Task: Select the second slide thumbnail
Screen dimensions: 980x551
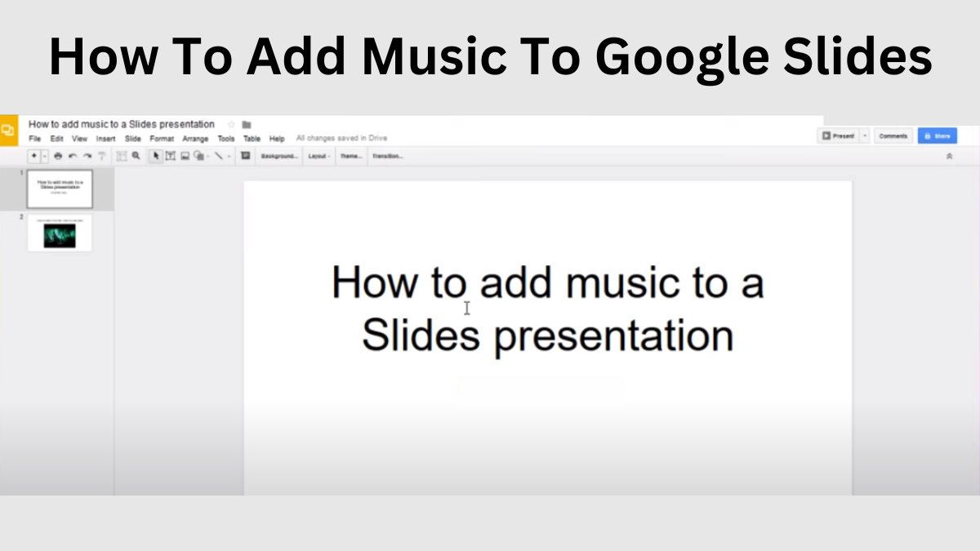Action: (x=60, y=233)
